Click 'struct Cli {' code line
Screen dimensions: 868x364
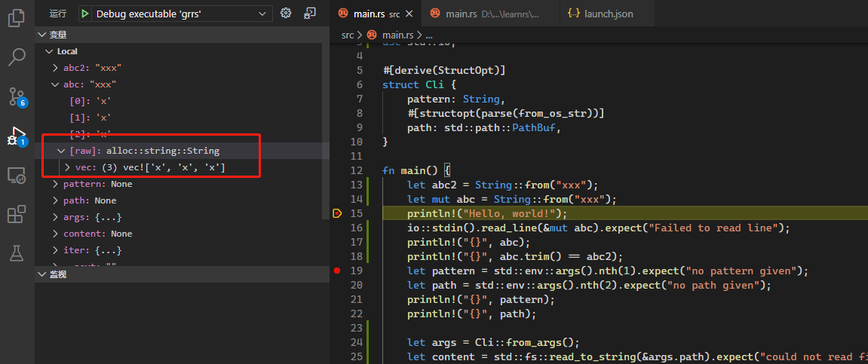pos(419,84)
